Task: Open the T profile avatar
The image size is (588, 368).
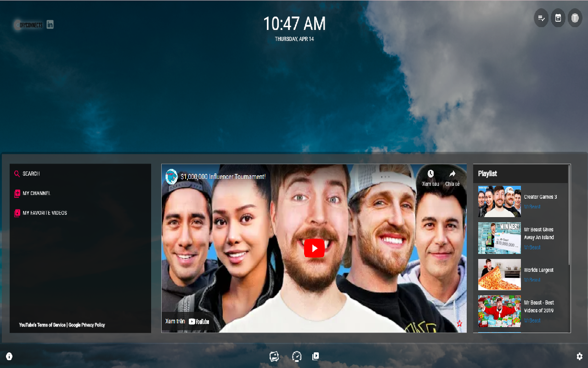Action: [575, 18]
